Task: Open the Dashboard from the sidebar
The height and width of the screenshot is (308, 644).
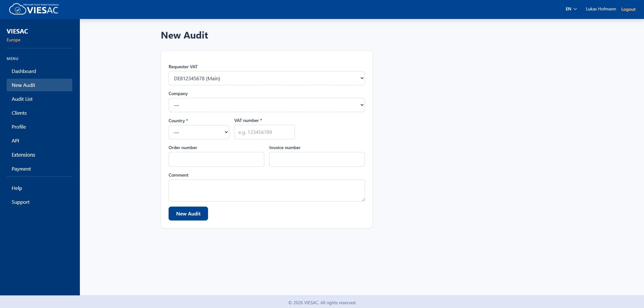Action: click(24, 71)
